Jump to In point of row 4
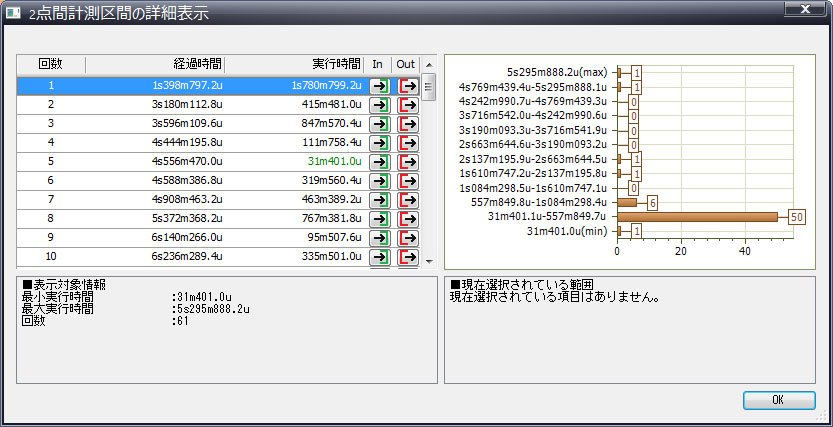The width and height of the screenshot is (833, 427). pos(380,143)
